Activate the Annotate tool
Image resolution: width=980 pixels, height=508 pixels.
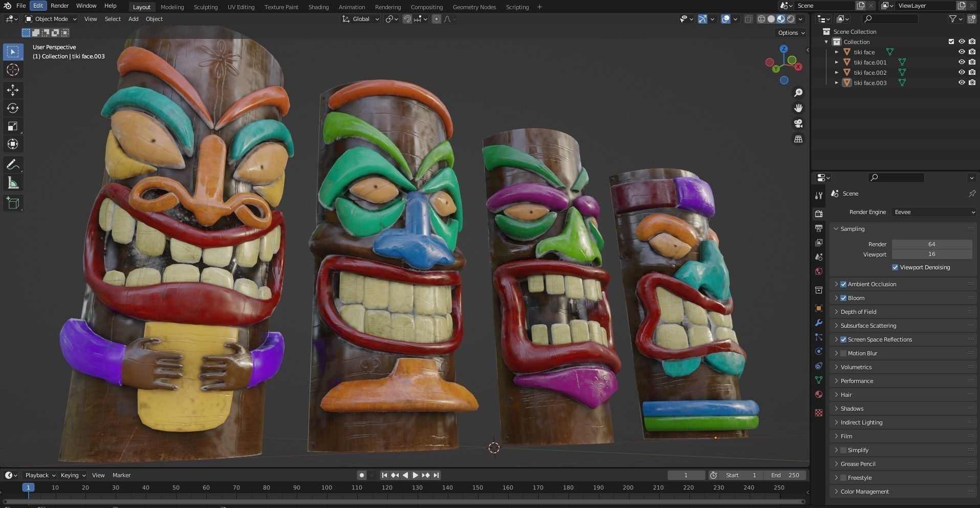pos(13,165)
